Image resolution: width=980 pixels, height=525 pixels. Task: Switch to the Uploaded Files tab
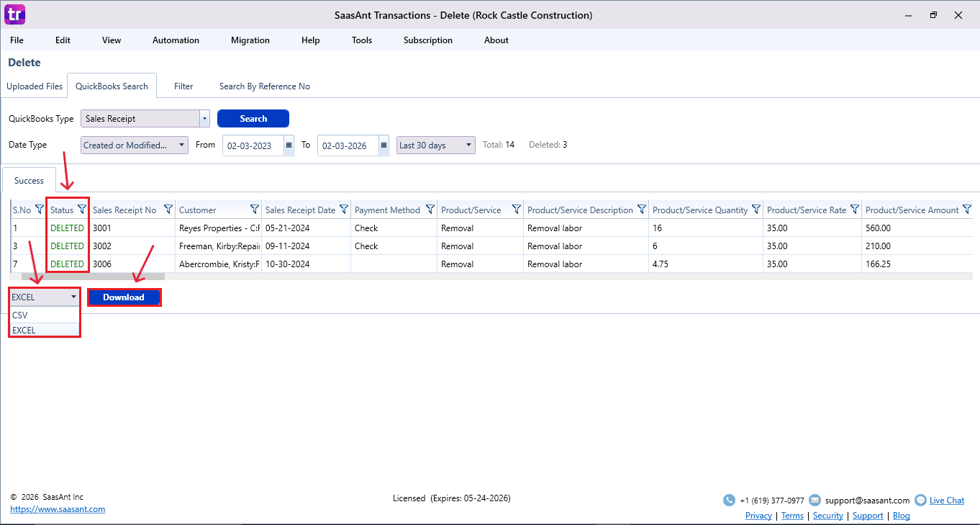(x=35, y=86)
